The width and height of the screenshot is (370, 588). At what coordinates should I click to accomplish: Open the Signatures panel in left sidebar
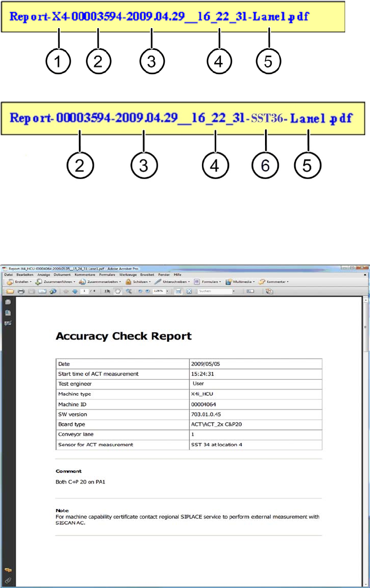click(x=8, y=323)
